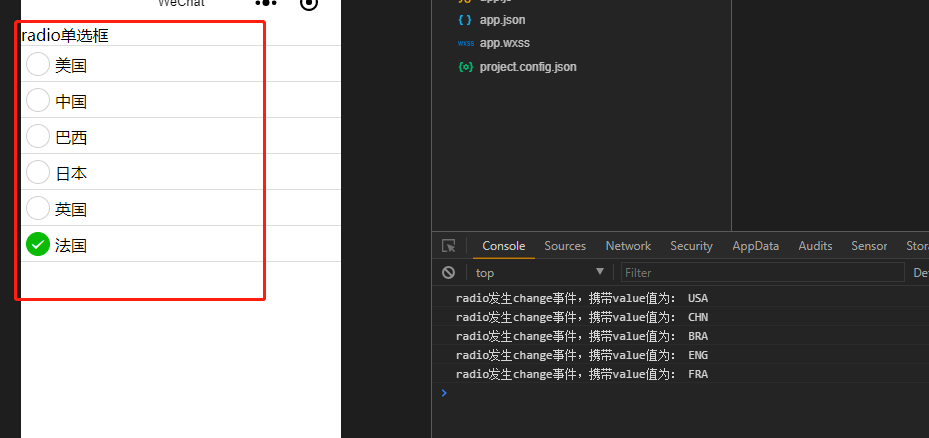Click the 美国 label text
This screenshot has width=929, height=438.
pyautogui.click(x=71, y=65)
